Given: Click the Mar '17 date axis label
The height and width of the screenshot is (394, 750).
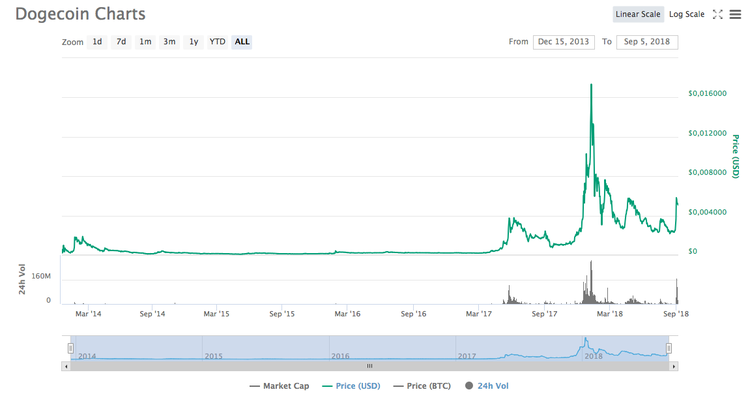Looking at the screenshot, I should tap(479, 314).
